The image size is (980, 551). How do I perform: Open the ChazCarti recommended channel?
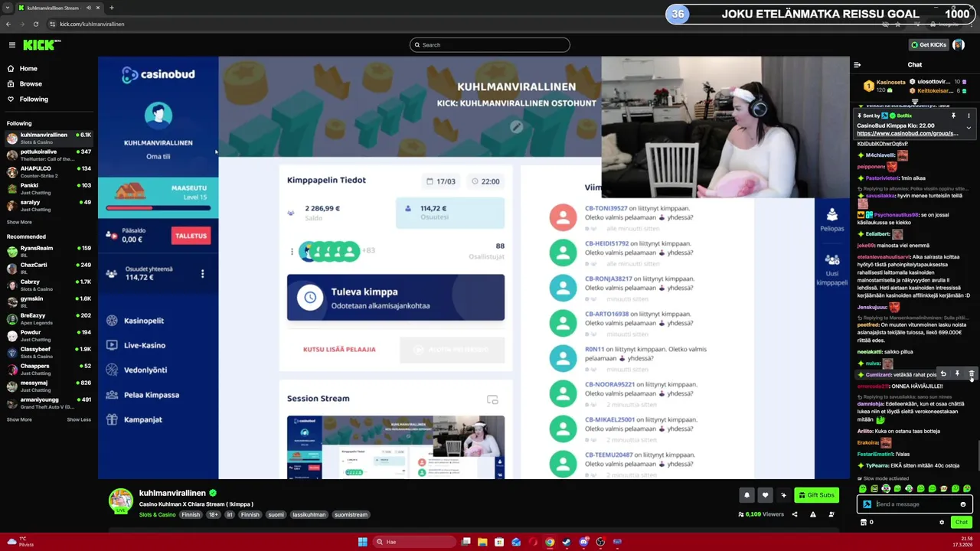(49, 268)
